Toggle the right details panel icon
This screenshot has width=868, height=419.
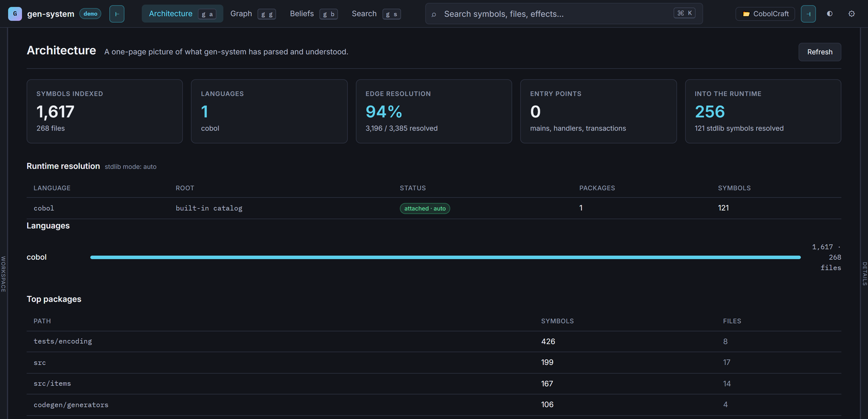pyautogui.click(x=808, y=14)
